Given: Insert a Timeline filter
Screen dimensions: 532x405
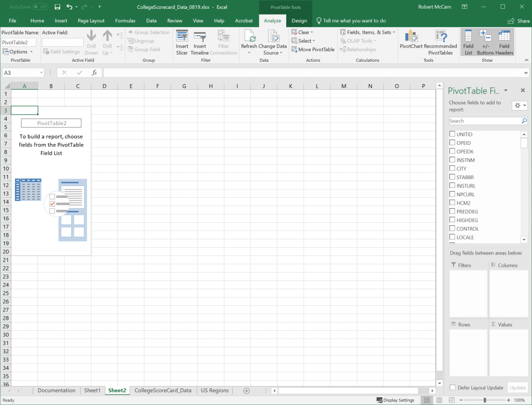Looking at the screenshot, I should 199,43.
